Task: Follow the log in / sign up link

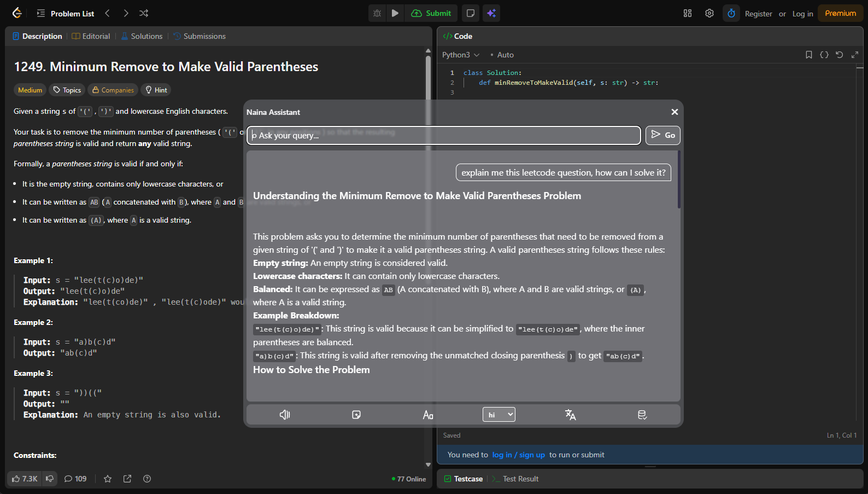Action: (518, 455)
